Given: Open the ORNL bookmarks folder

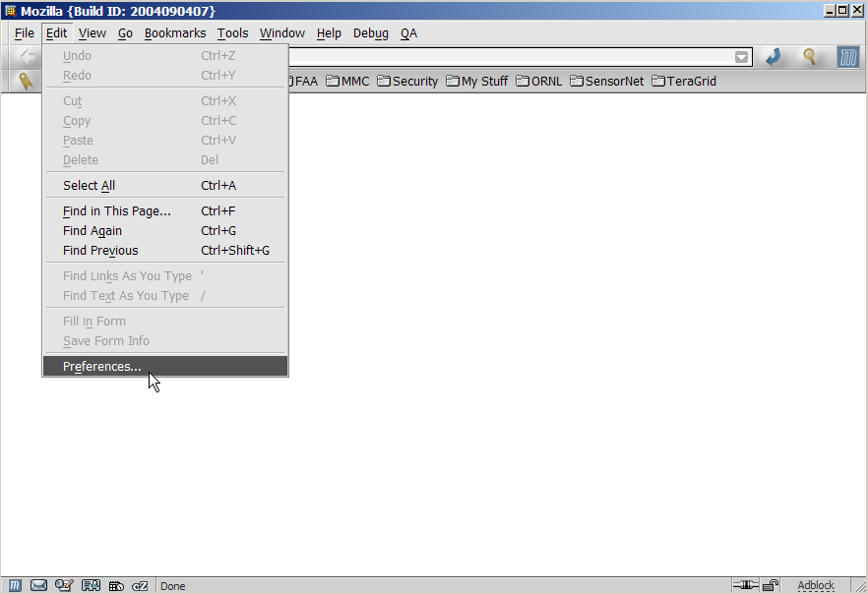Looking at the screenshot, I should click(538, 82).
